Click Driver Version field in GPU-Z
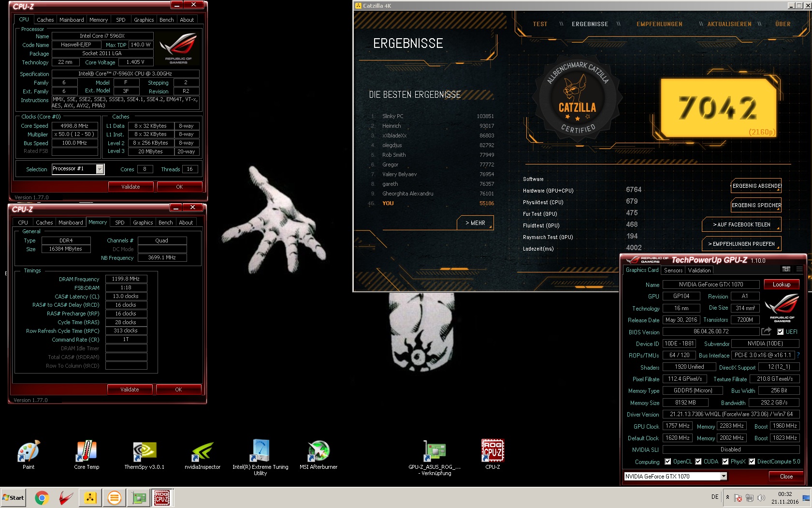 731,414
